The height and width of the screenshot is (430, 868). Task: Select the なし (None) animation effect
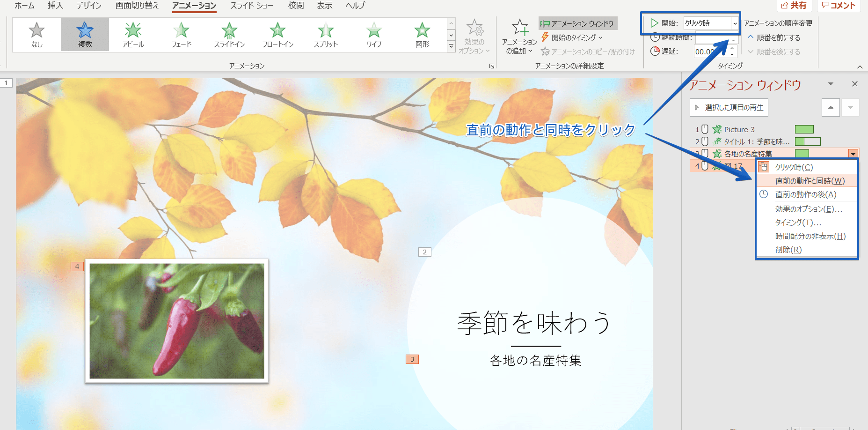pos(36,35)
